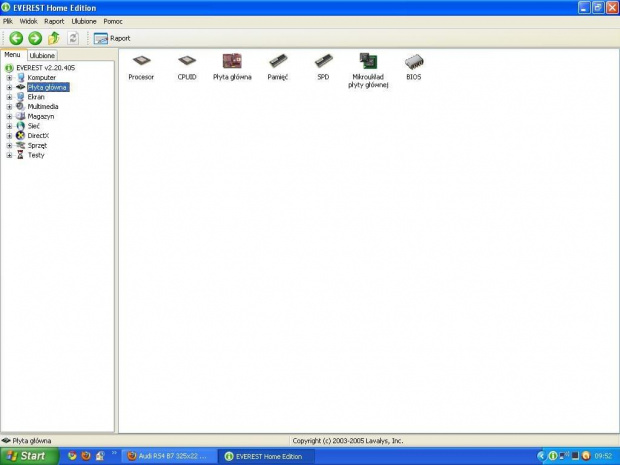
Task: Select DirectX in the tree
Action: click(38, 136)
